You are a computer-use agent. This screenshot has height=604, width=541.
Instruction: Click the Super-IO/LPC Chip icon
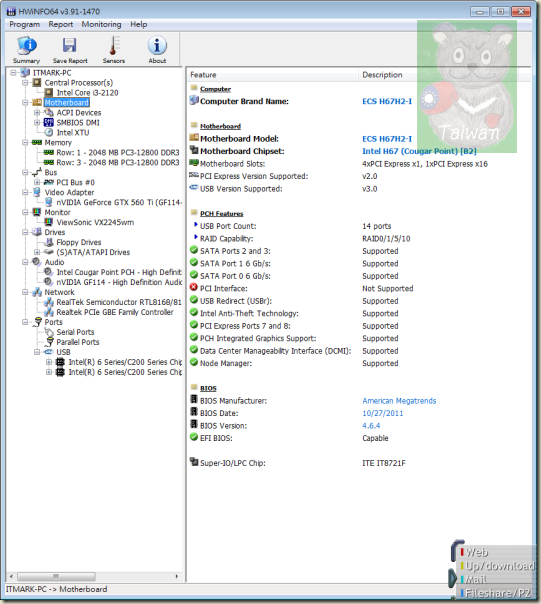click(194, 462)
